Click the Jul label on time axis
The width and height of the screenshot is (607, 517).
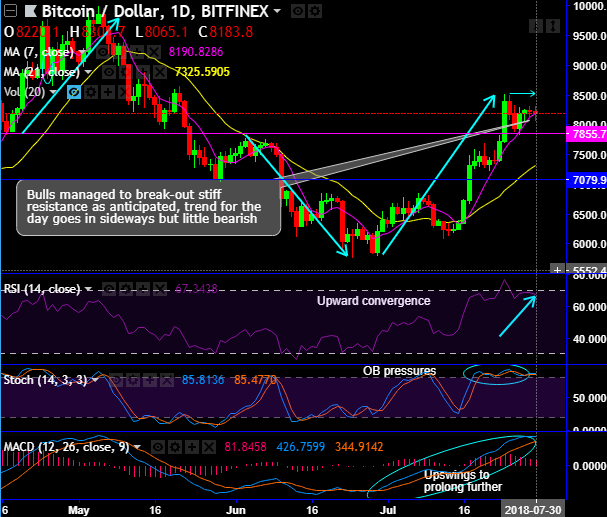click(388, 510)
